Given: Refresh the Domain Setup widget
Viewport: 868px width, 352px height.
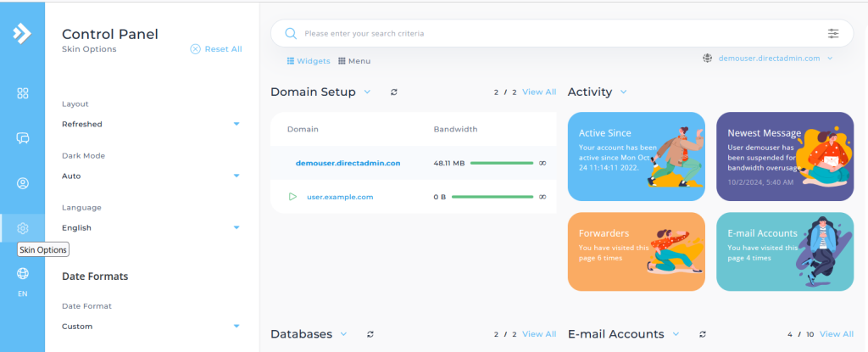Looking at the screenshot, I should click(394, 92).
